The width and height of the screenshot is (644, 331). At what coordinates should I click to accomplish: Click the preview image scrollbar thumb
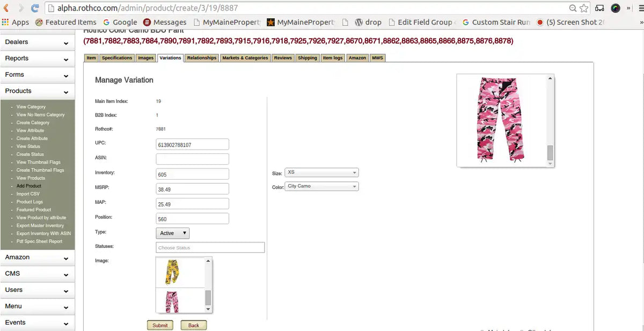click(550, 153)
